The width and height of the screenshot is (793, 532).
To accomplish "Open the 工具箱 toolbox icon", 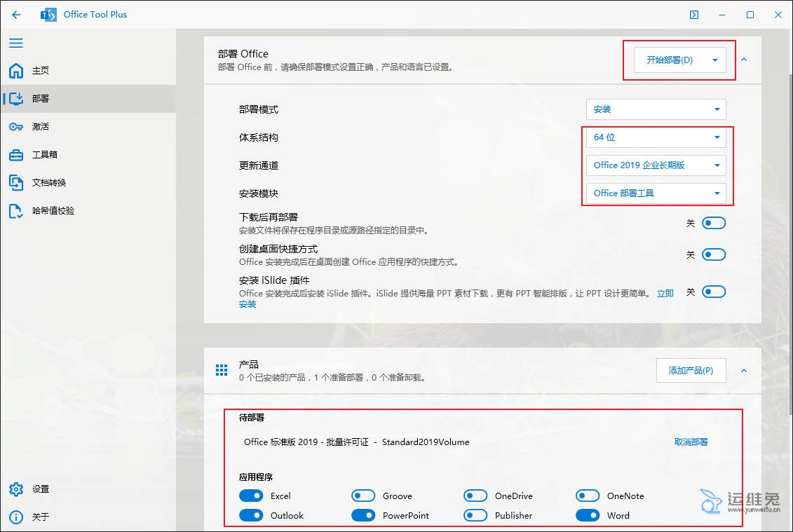I will click(15, 155).
